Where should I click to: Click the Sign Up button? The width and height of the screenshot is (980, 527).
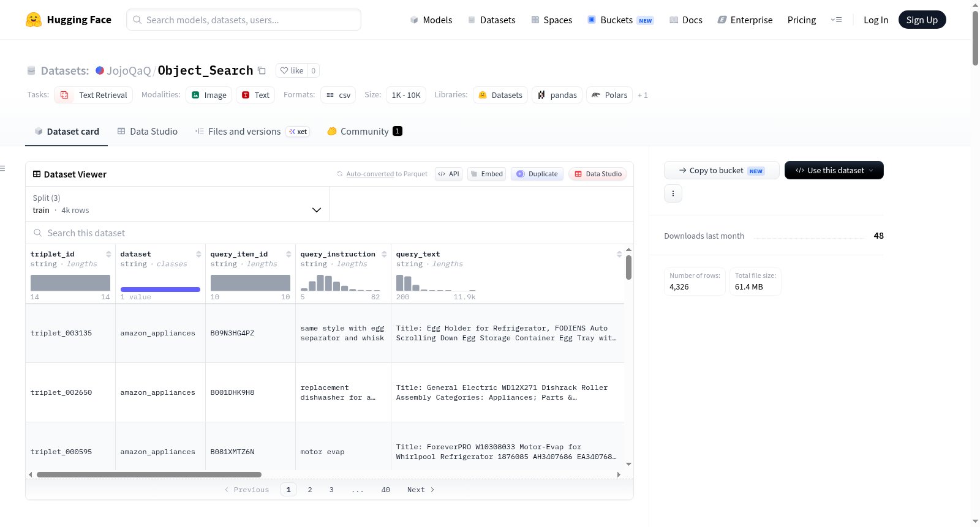[922, 20]
